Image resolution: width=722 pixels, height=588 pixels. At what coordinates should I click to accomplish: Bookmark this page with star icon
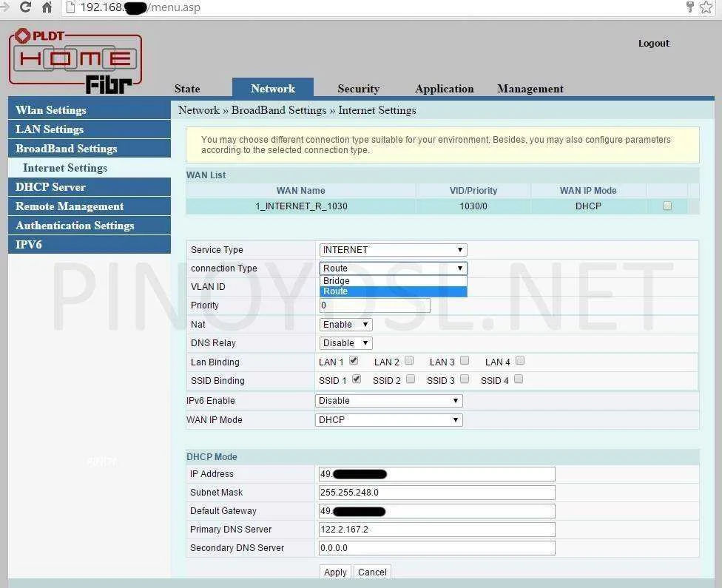706,7
